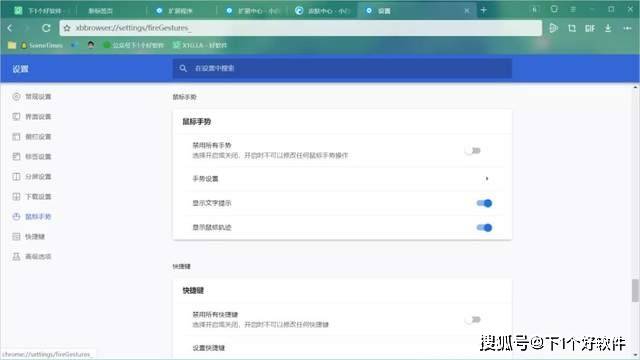Open the SomeTimes bookmark

[42, 45]
